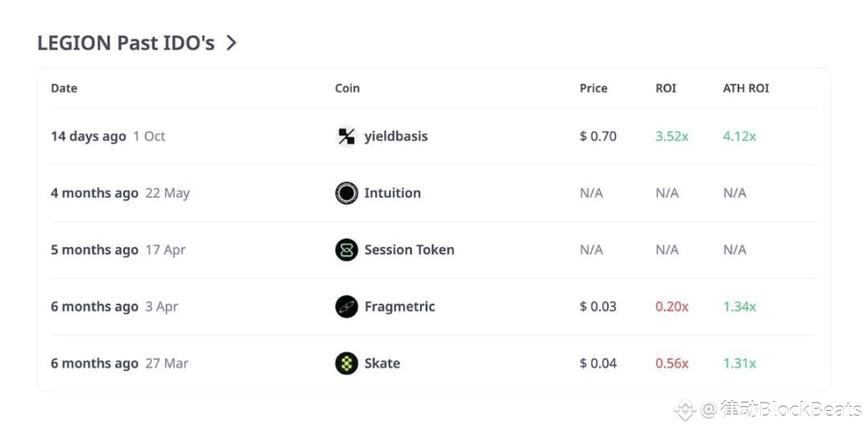The height and width of the screenshot is (430, 868).
Task: Click the Skate $ 0.04 price cell
Action: pyautogui.click(x=598, y=363)
